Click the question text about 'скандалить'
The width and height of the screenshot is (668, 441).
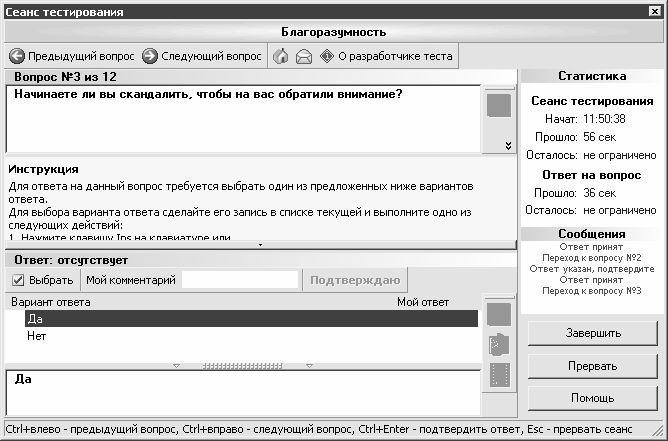pos(208,94)
